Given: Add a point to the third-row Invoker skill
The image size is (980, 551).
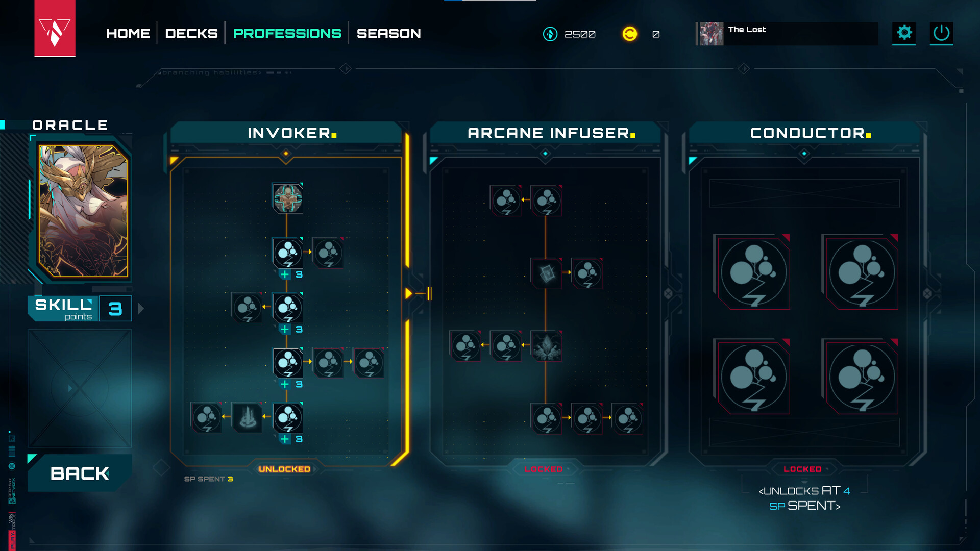Looking at the screenshot, I should 285,329.
